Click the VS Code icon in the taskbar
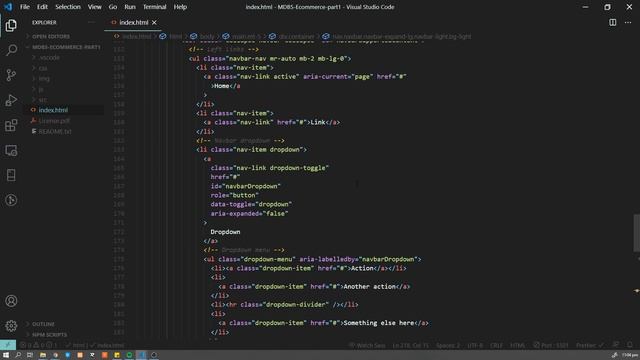The image size is (640, 360). tap(142, 355)
